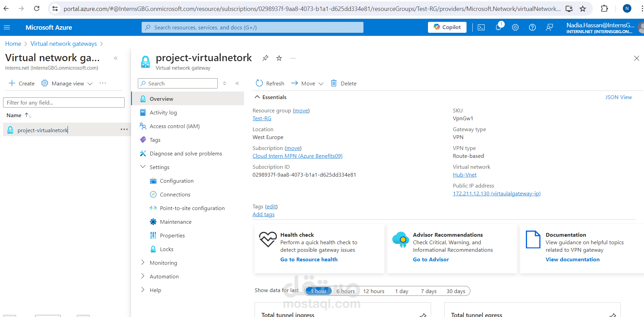Screen dimensions: 644x317
Task: Open the feedback icon in header
Action: point(549,27)
